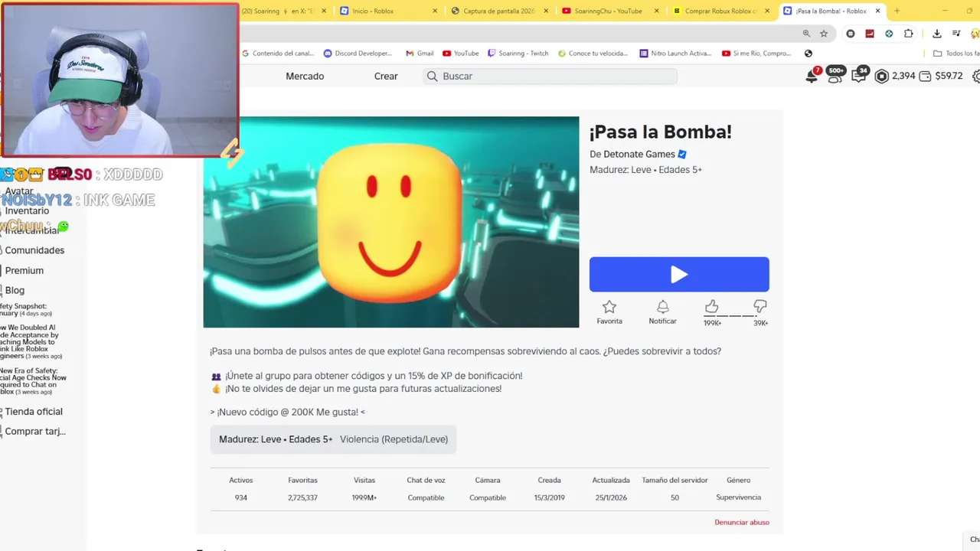The image size is (980, 551).
Task: Open the chat messages icon showing 34
Action: click(859, 75)
